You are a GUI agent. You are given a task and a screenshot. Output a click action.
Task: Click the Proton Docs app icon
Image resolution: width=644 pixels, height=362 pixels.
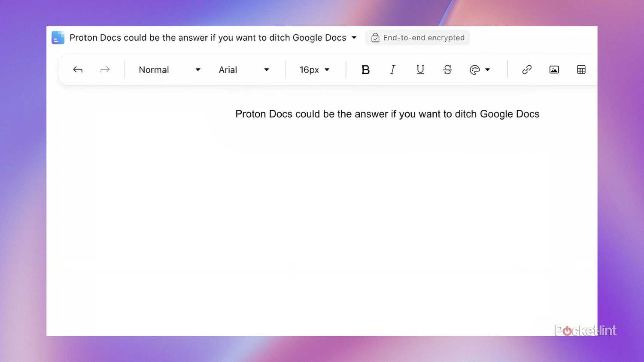[58, 37]
